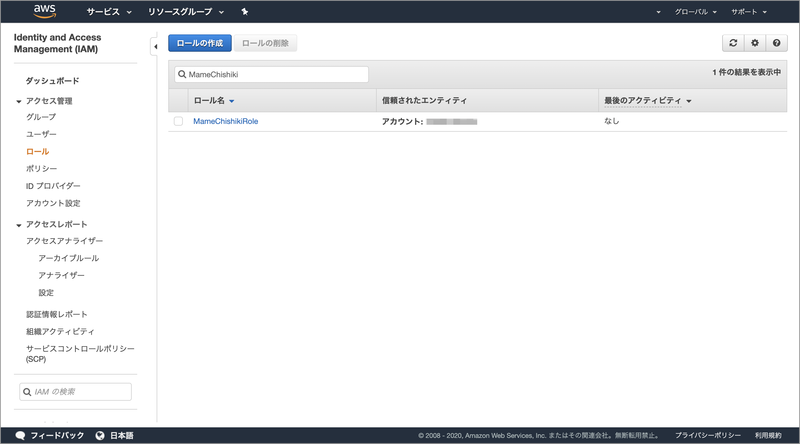This screenshot has height=444, width=800.
Task: Refresh the roles list
Action: click(x=733, y=43)
